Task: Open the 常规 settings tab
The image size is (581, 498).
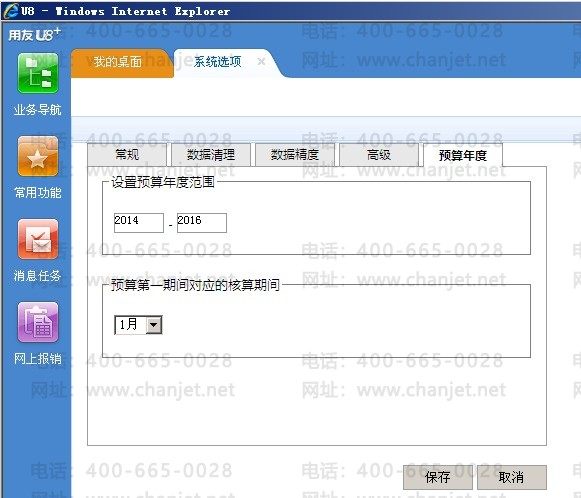Action: (x=127, y=155)
